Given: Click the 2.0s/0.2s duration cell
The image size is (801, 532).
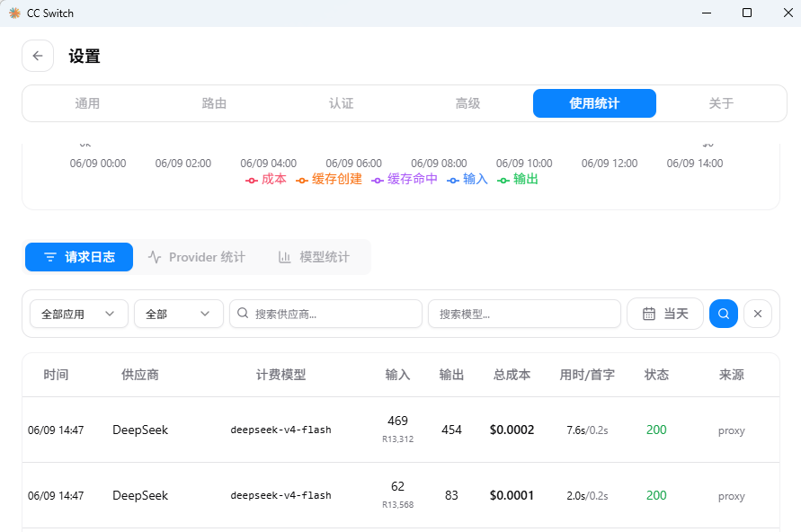Looking at the screenshot, I should coord(587,496).
